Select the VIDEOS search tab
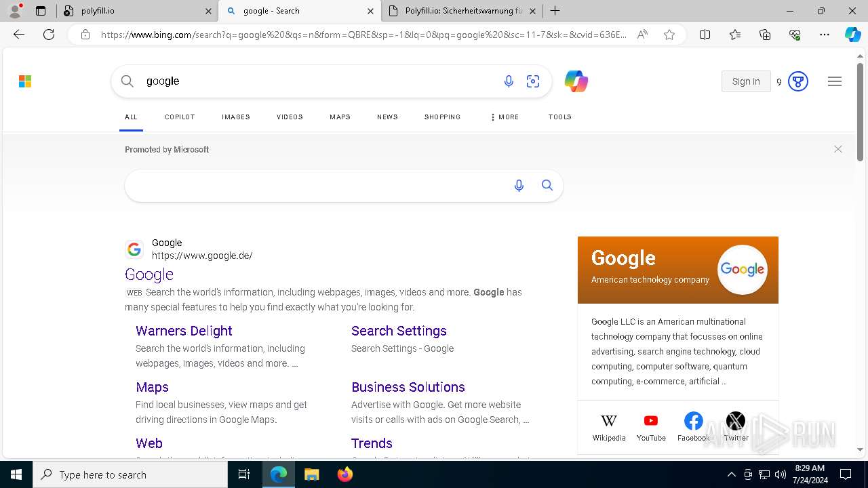 coord(290,117)
